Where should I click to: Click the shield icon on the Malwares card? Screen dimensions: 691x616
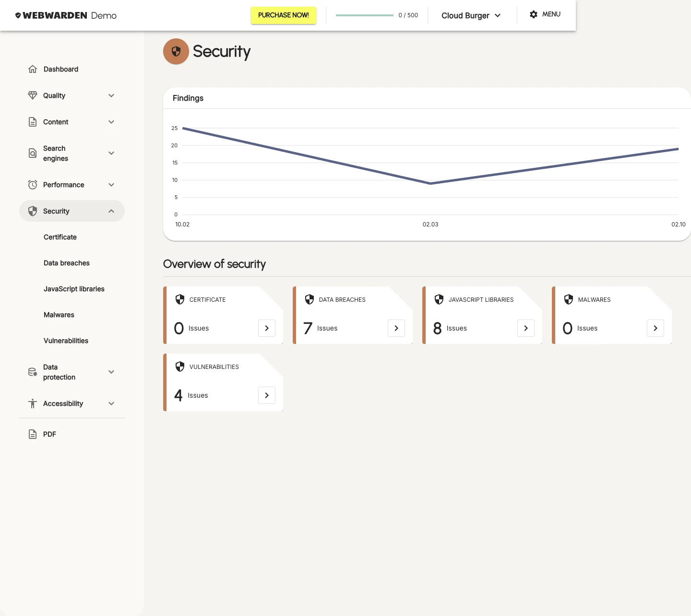point(569,299)
